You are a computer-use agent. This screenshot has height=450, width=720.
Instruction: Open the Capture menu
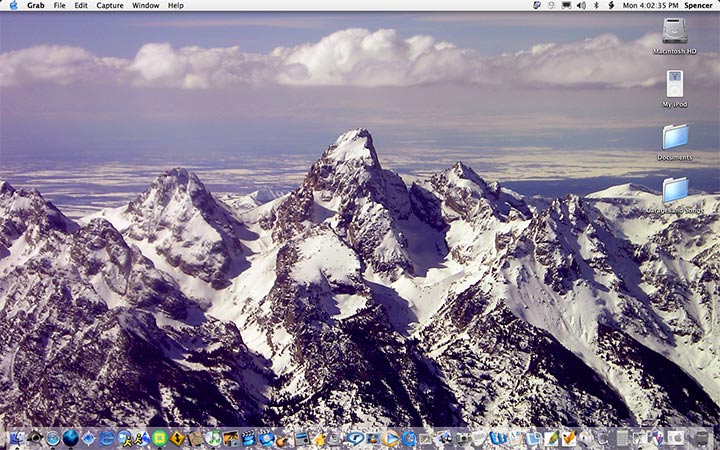tap(110, 6)
